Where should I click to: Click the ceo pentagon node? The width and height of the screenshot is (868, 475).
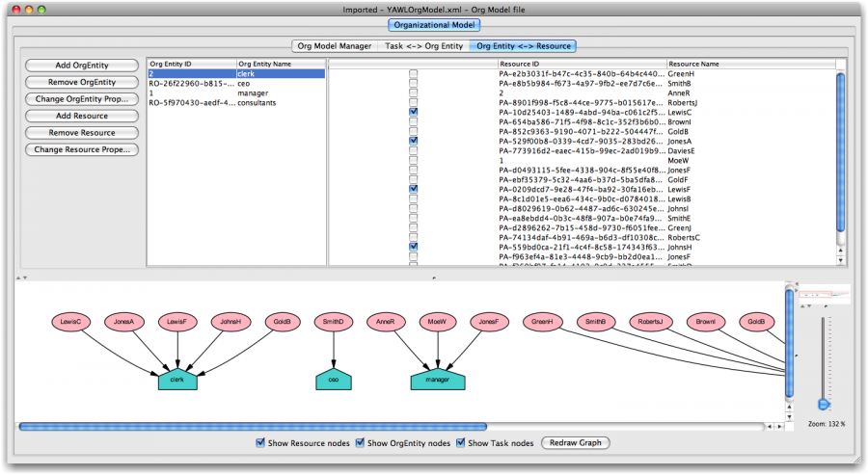point(334,381)
